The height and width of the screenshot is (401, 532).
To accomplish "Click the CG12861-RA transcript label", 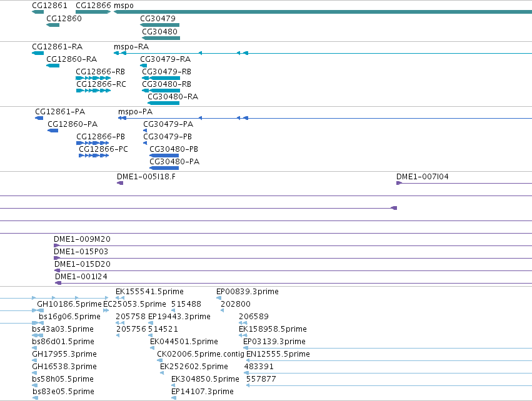I will 58,46.
